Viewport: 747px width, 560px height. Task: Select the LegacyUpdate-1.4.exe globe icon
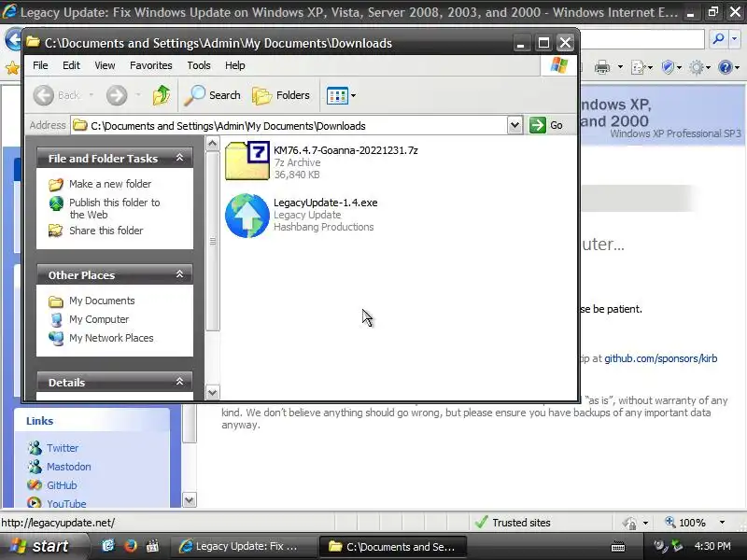(x=247, y=216)
